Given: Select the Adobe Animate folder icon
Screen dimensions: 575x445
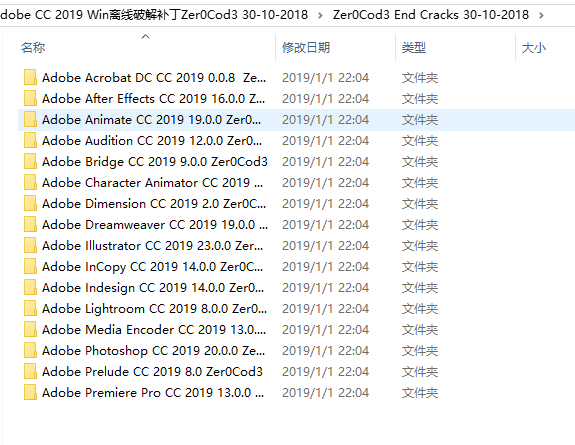Looking at the screenshot, I should (30, 120).
